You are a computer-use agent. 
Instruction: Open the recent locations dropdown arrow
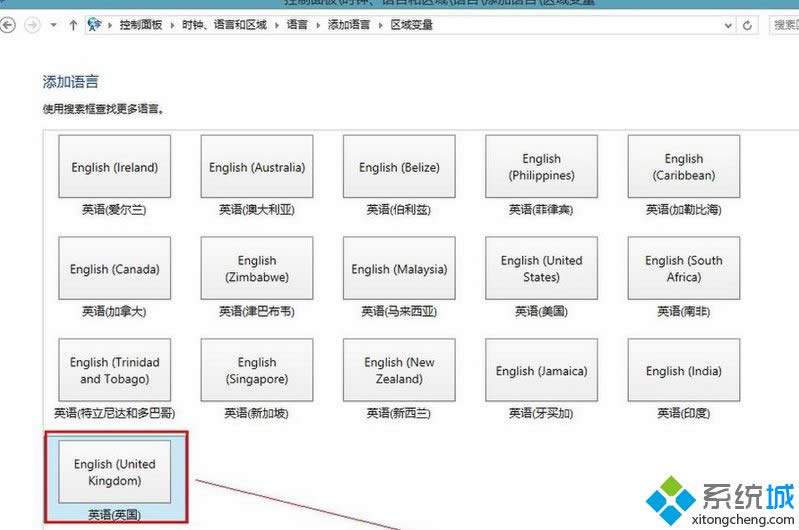[54, 25]
